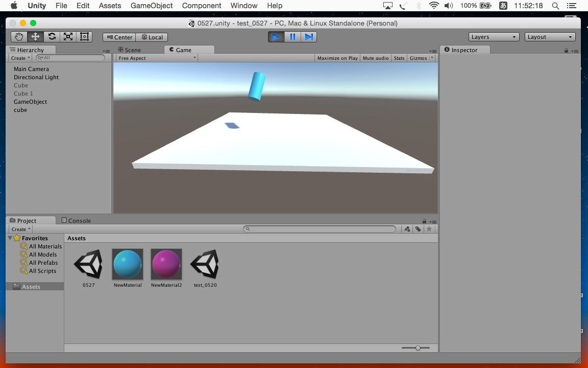The width and height of the screenshot is (588, 368).
Task: Toggle Mute audio in Game view
Action: tap(375, 58)
